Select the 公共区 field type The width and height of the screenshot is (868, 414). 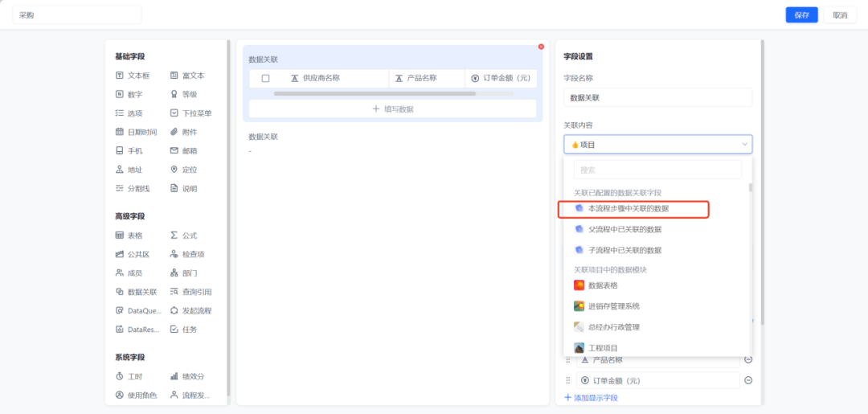(133, 254)
